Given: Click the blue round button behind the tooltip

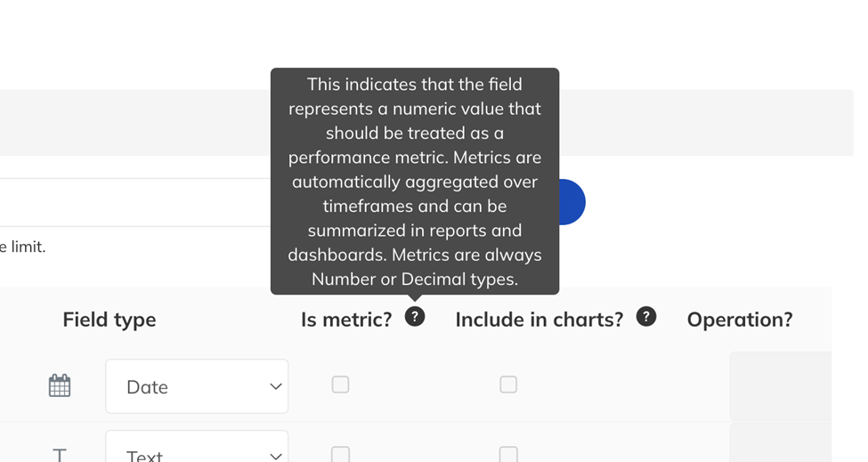Looking at the screenshot, I should [x=572, y=202].
